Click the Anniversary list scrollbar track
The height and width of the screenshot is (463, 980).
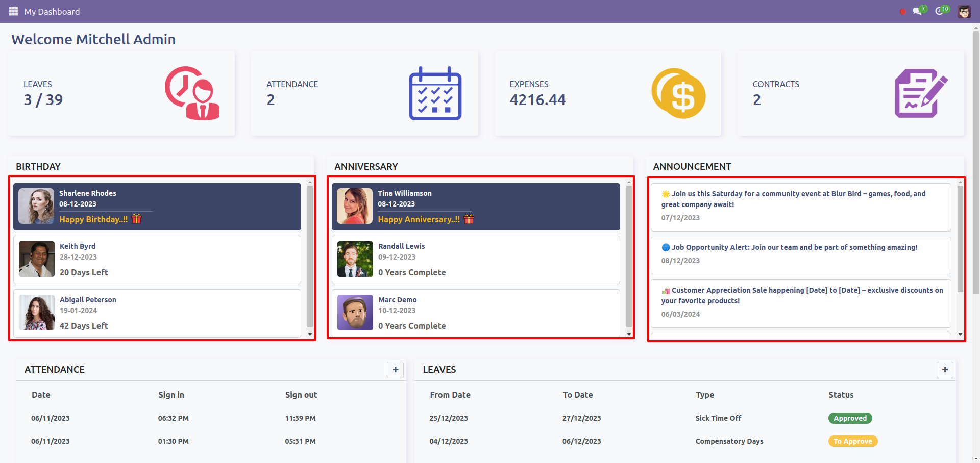pos(629,258)
